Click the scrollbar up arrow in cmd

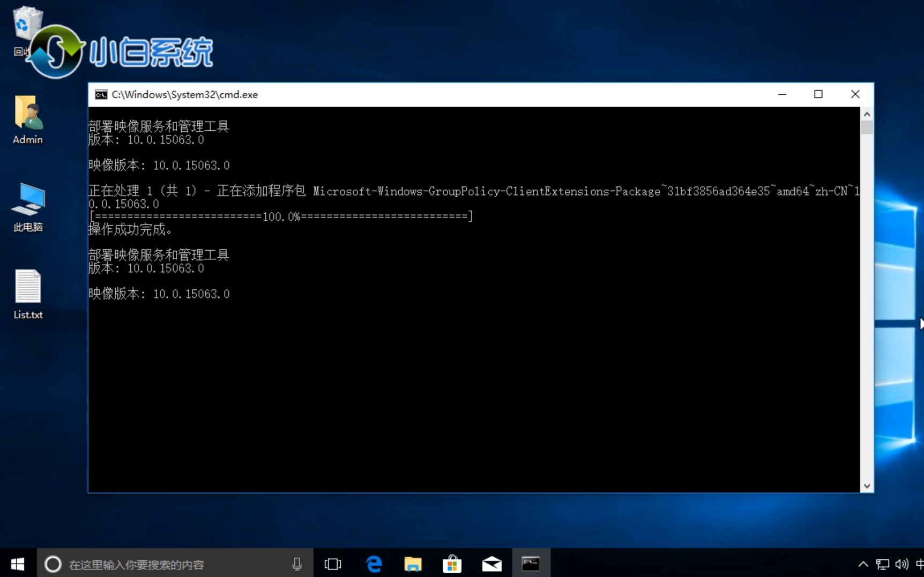point(867,114)
